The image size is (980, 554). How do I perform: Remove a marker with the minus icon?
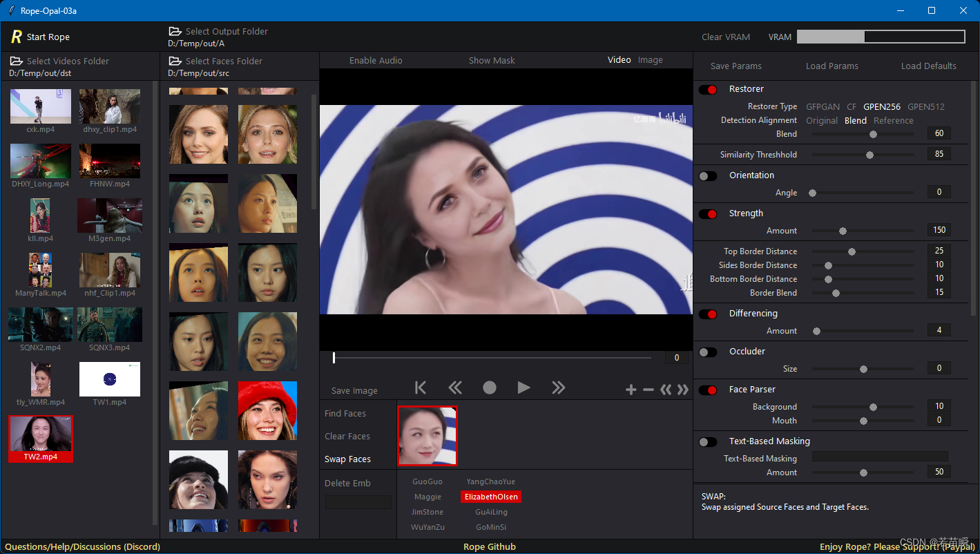648,390
